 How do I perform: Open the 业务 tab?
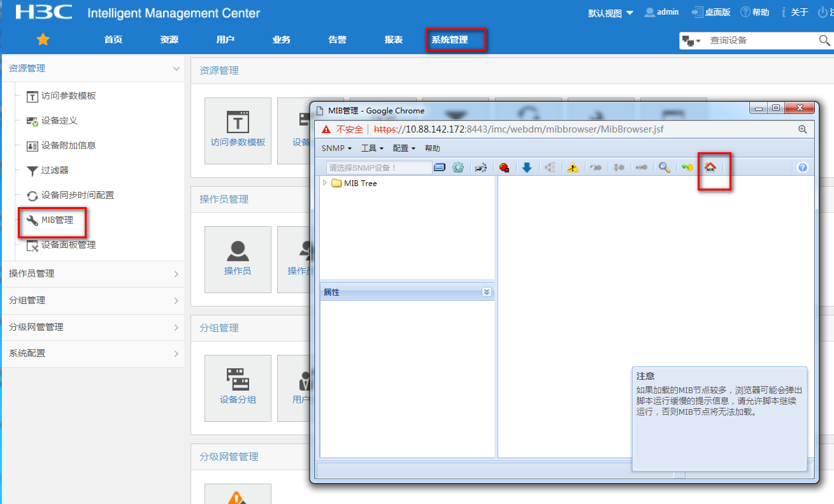[x=282, y=40]
